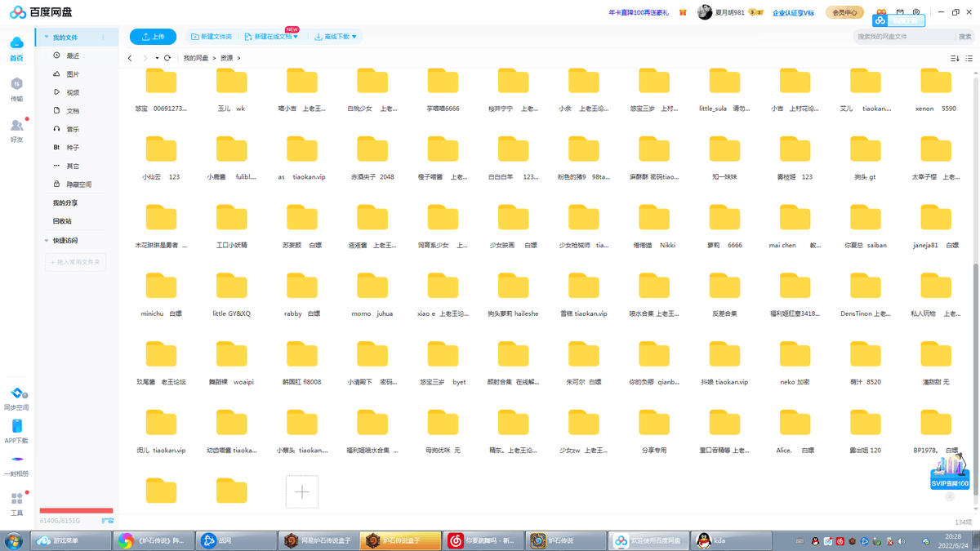Switch to 游戏菜单 taskbar item
The height and width of the screenshot is (551, 980).
(x=70, y=540)
